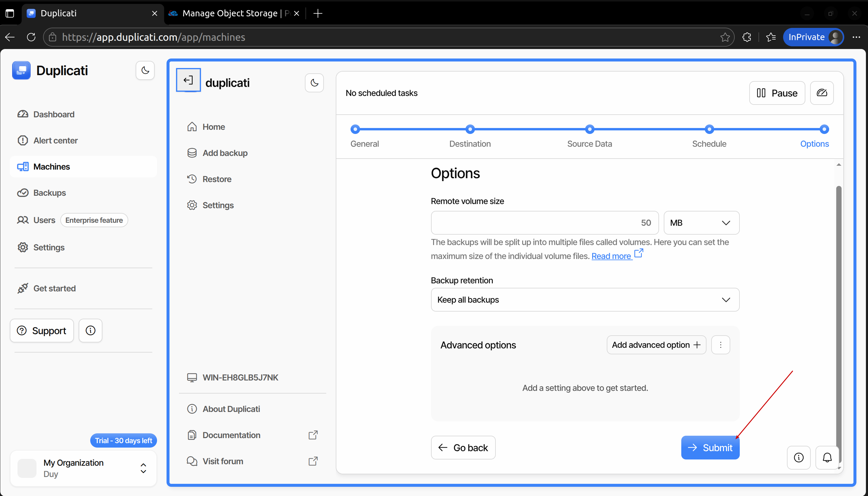The image size is (868, 496).
Task: Submit the backup configuration
Action: (710, 448)
